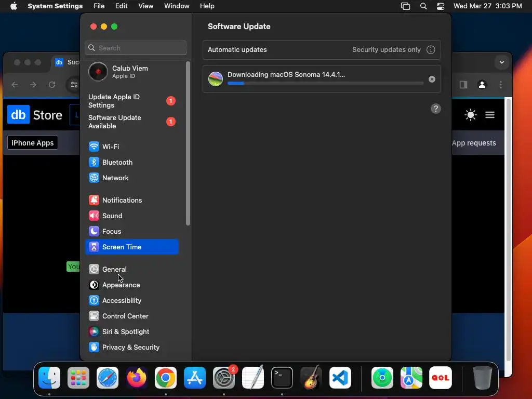Image resolution: width=532 pixels, height=399 pixels.
Task: Launch GarageBand from the Dock
Action: tap(311, 378)
